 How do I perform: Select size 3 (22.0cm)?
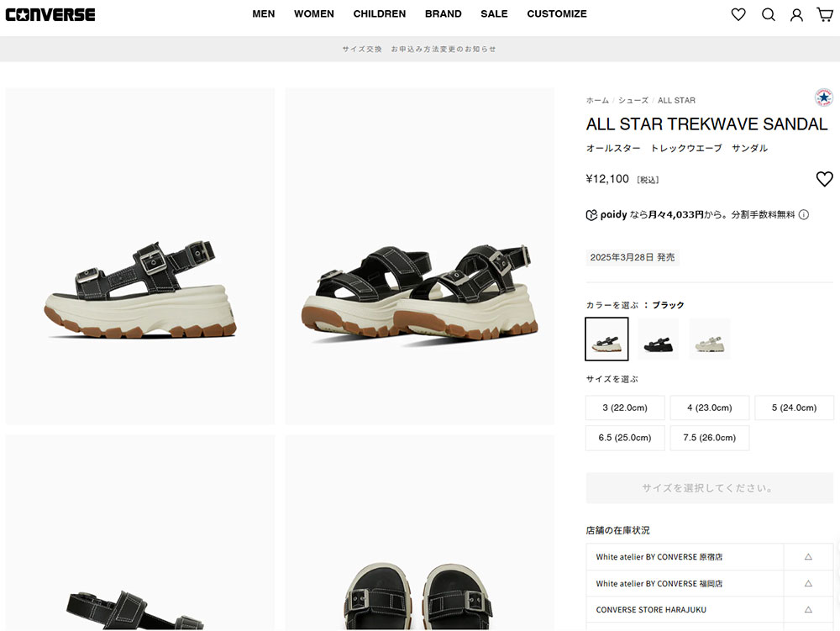click(x=625, y=408)
